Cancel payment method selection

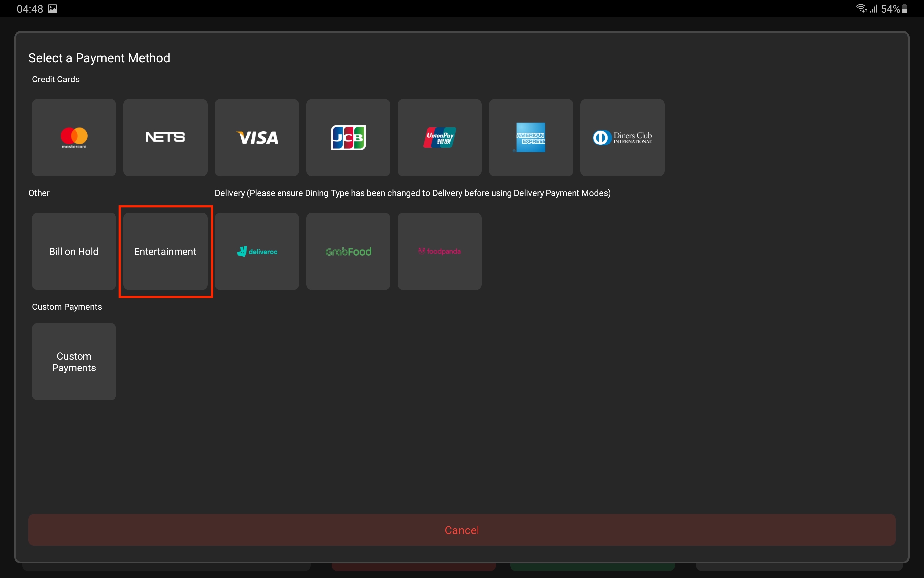tap(462, 530)
